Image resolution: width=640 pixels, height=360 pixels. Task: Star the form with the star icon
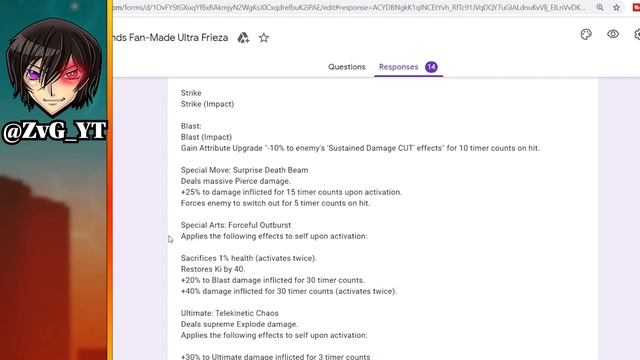[264, 38]
